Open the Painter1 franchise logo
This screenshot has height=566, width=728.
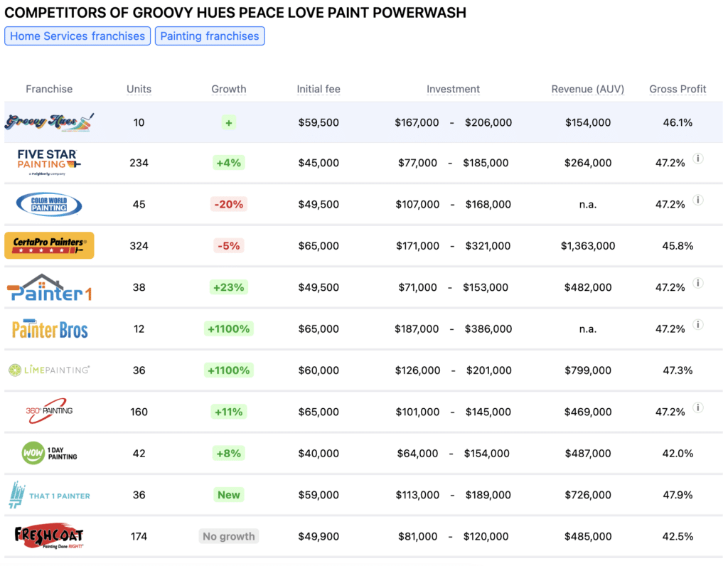click(49, 287)
